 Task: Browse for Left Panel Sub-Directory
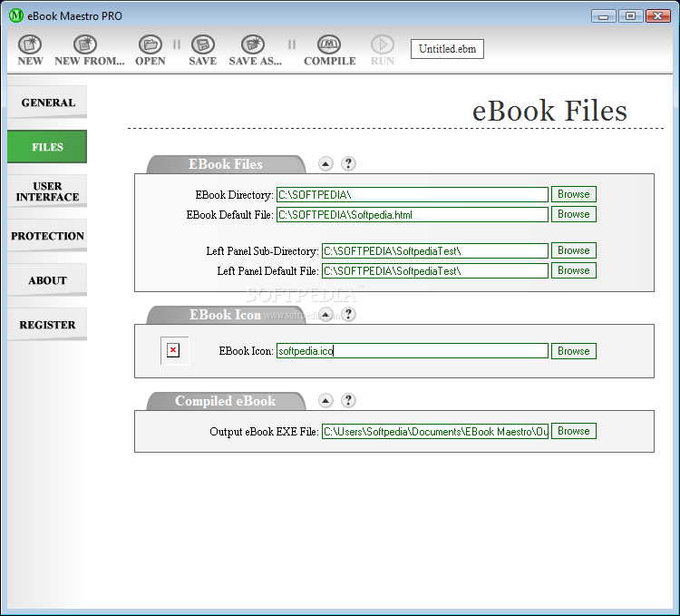click(574, 250)
